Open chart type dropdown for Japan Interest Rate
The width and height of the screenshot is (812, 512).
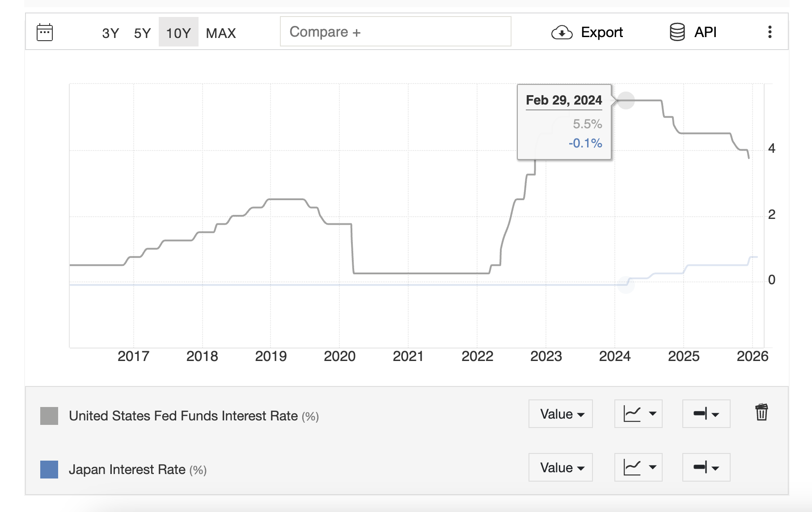639,467
